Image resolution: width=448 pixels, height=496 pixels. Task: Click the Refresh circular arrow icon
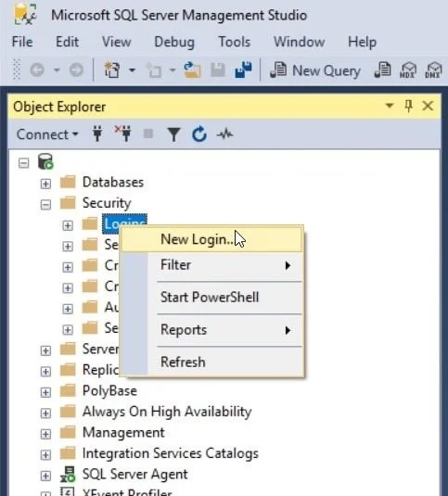coord(199,134)
